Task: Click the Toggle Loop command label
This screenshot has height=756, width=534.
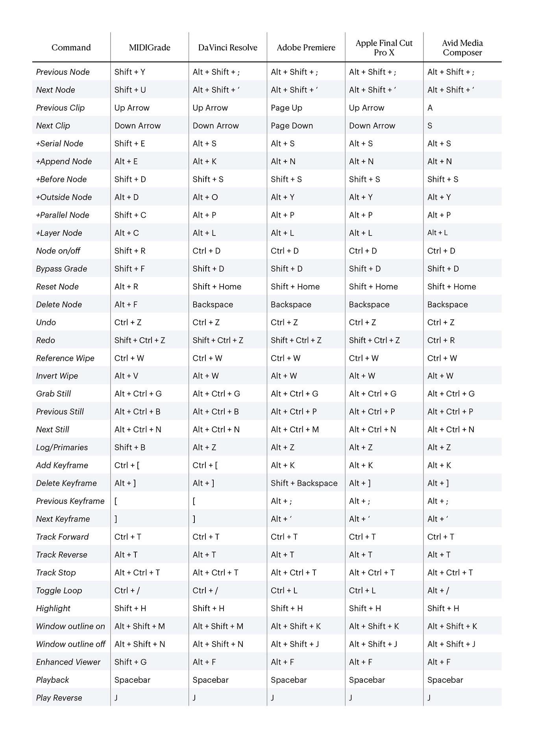Action: point(59,591)
